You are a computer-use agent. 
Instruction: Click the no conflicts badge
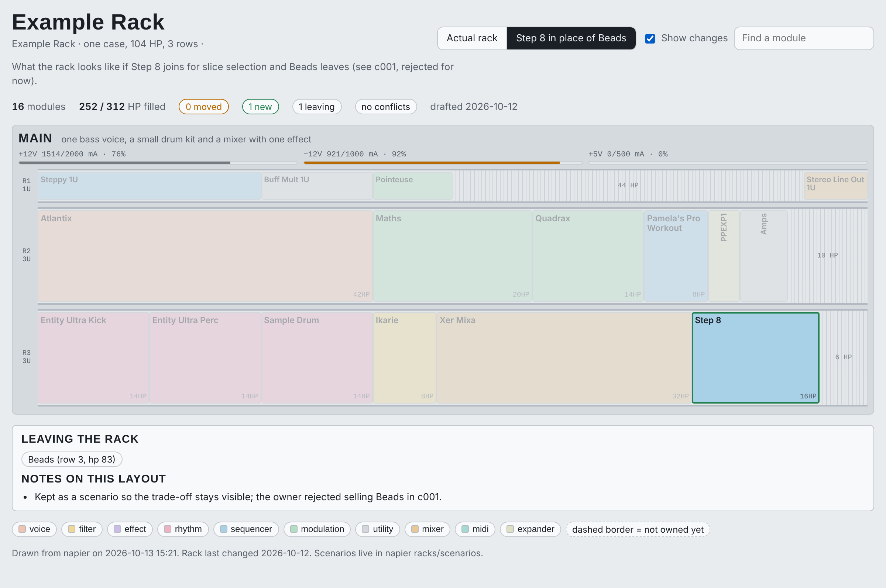click(385, 107)
